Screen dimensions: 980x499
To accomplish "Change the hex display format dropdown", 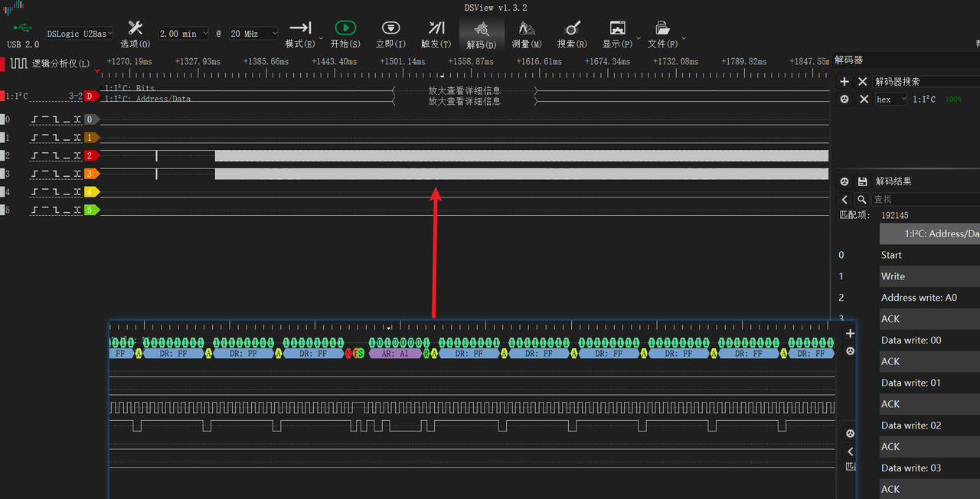I will point(891,99).
